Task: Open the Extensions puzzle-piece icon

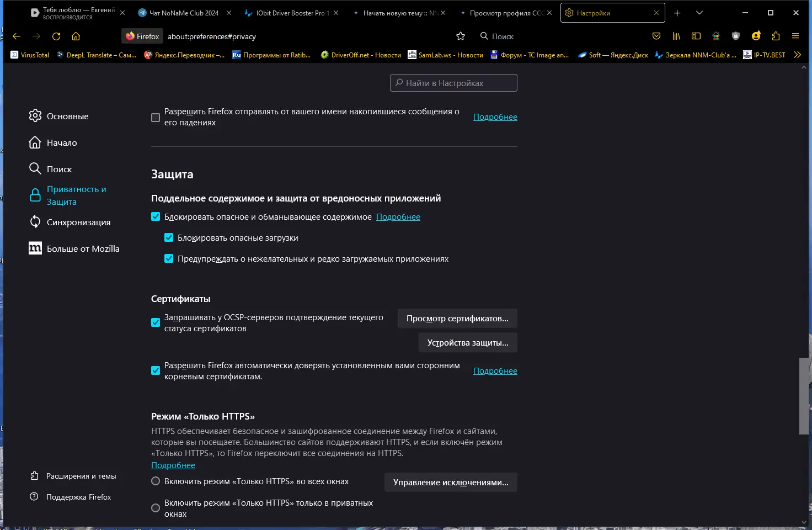Action: (776, 36)
